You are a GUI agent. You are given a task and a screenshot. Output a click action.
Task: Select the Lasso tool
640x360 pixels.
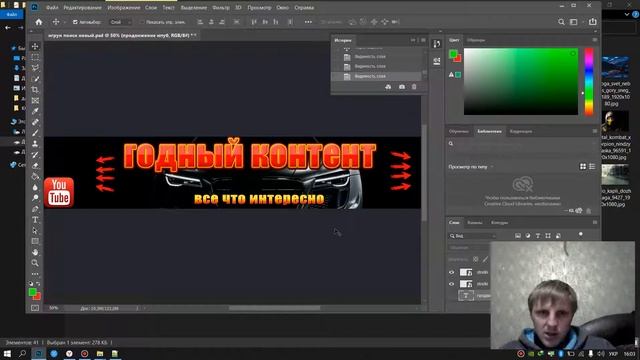(35, 68)
